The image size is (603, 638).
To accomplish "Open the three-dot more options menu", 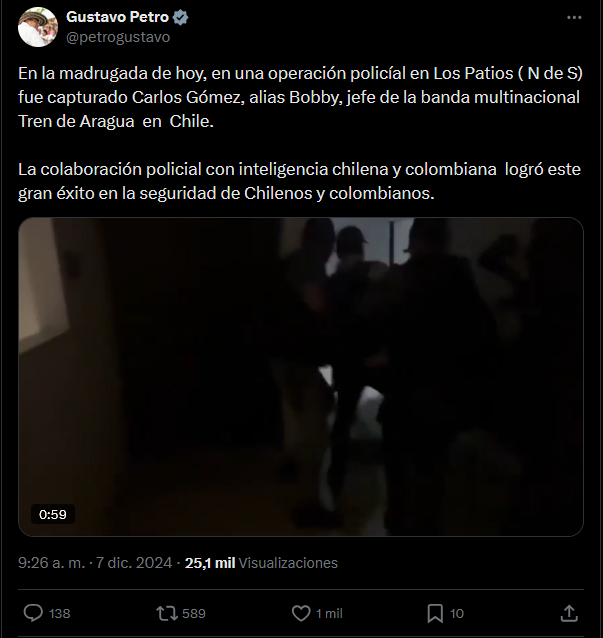I will coord(574,17).
